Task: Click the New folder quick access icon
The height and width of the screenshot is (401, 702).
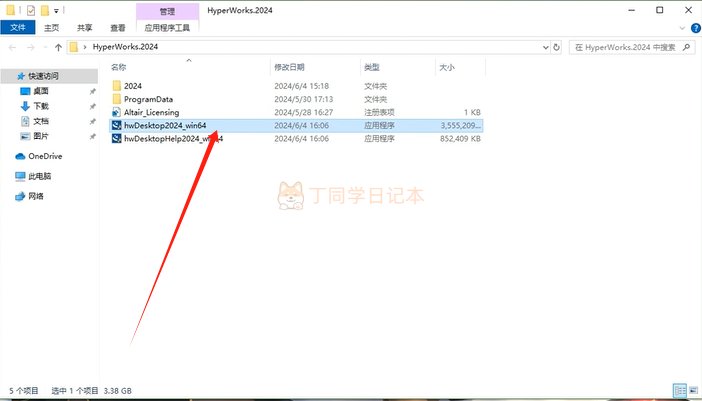Action: point(45,10)
